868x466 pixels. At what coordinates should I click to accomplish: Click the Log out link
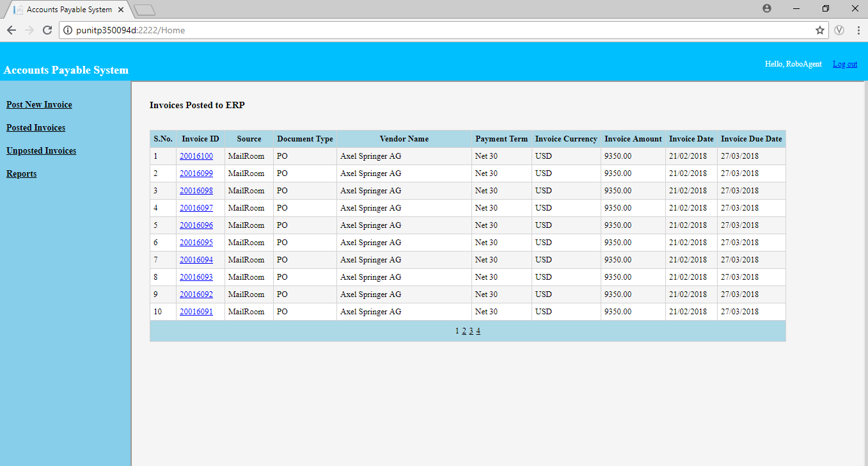(845, 64)
